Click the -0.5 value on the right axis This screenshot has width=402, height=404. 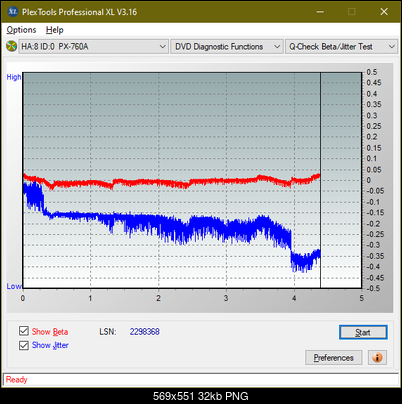click(373, 288)
